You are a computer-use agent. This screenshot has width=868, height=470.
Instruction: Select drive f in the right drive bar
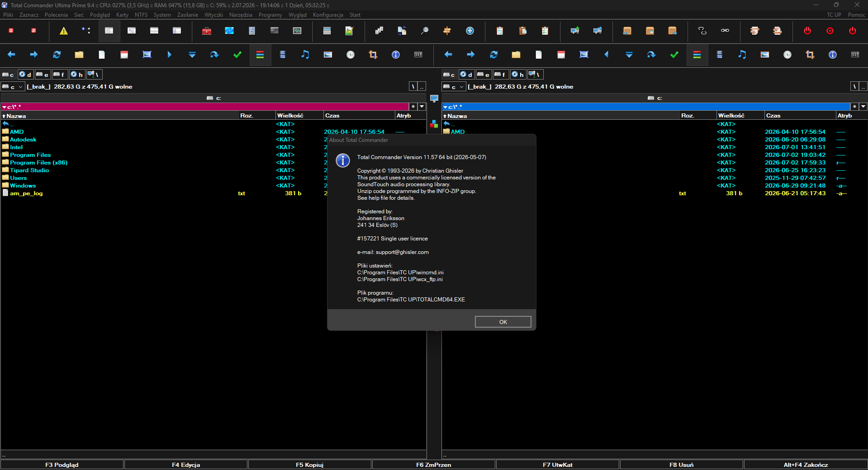click(x=500, y=75)
